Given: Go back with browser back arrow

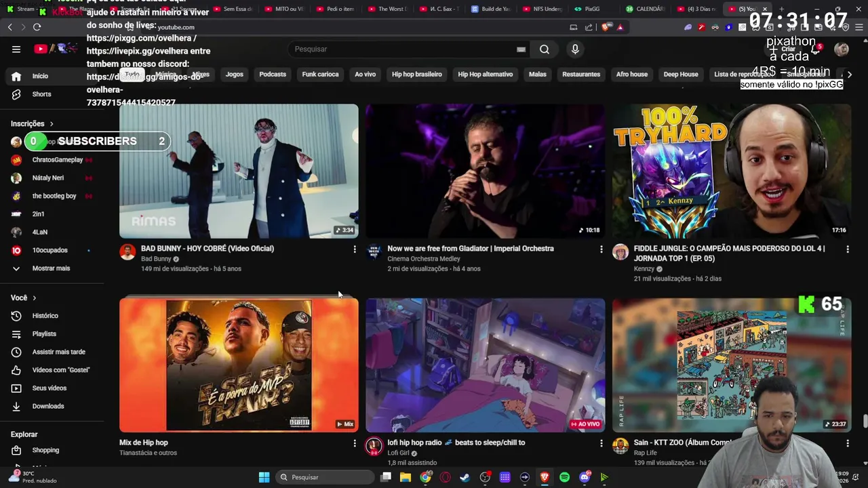Looking at the screenshot, I should 9,27.
